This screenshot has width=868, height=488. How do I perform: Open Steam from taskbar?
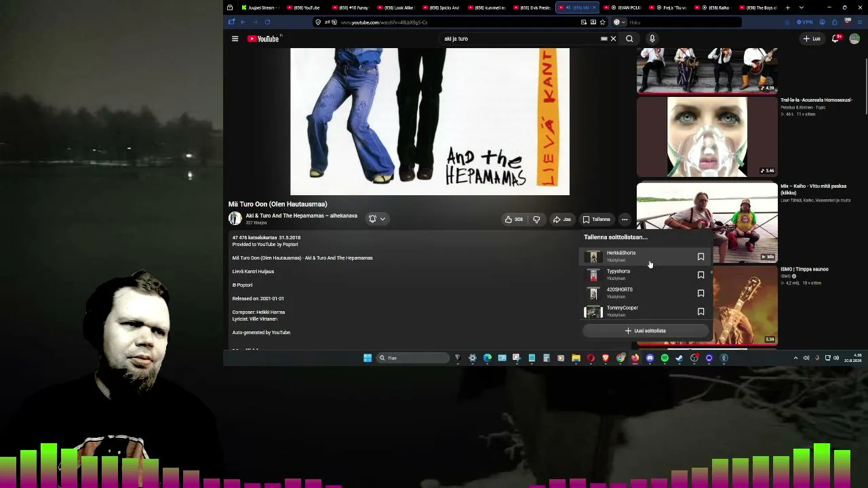point(679,358)
